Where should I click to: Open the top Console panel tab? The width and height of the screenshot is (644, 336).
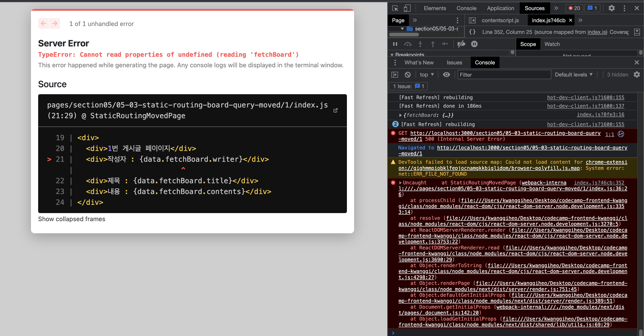pos(466,8)
